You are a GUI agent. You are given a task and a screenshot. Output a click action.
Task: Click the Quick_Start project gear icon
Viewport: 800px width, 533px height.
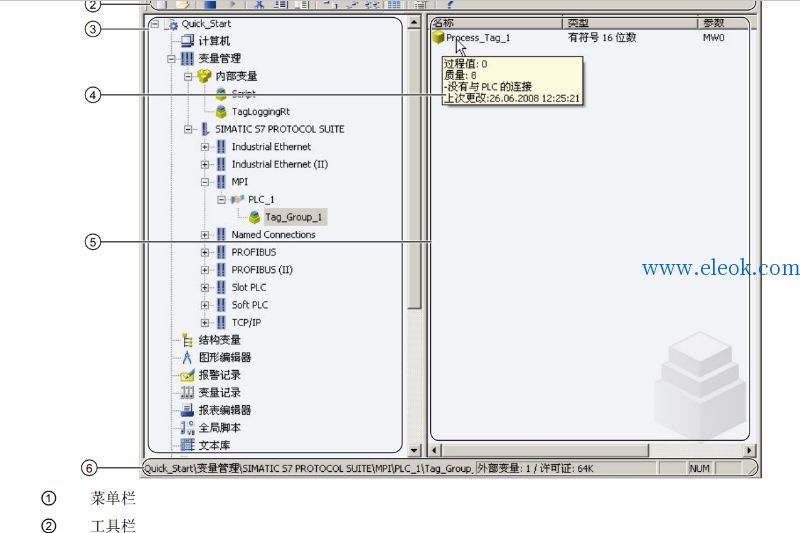[x=172, y=24]
